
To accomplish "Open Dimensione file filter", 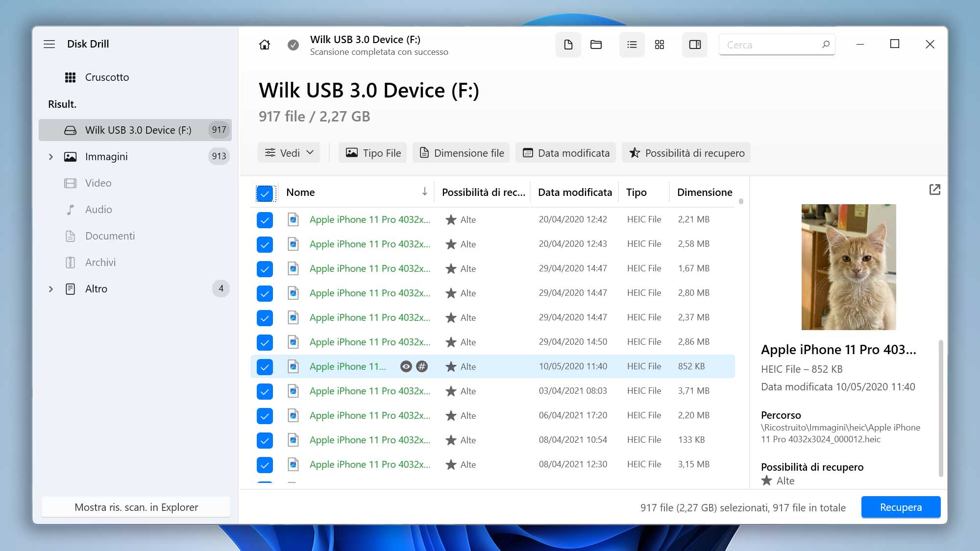I will 461,153.
